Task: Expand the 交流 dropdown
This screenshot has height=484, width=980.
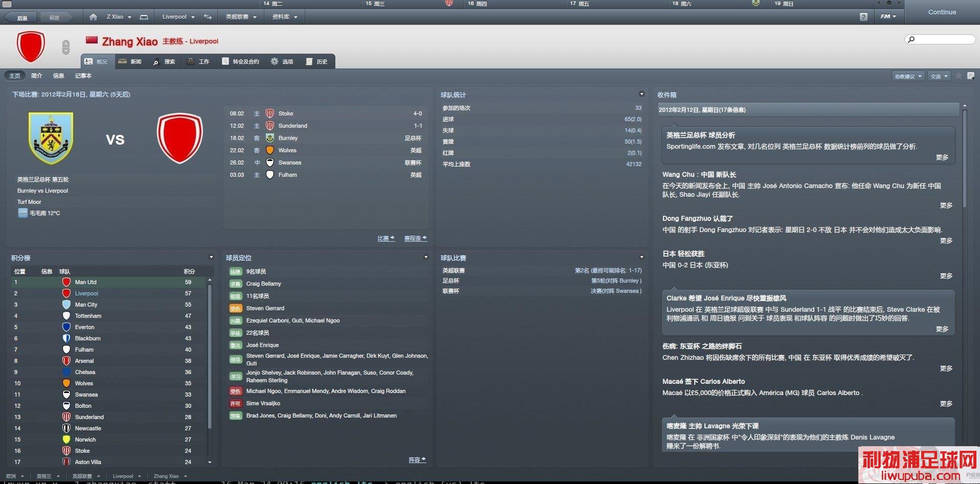Action: coord(939,76)
